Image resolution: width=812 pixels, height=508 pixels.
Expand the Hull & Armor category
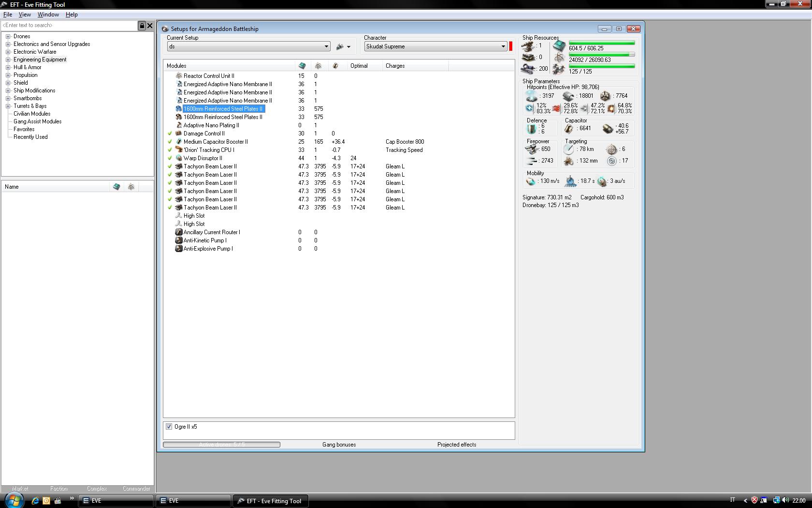8,67
